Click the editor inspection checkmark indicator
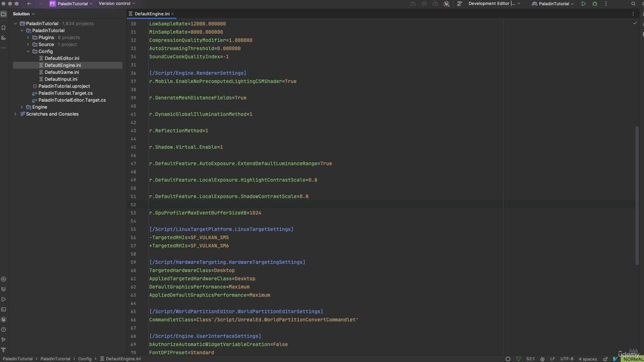644x362 pixels. click(635, 23)
